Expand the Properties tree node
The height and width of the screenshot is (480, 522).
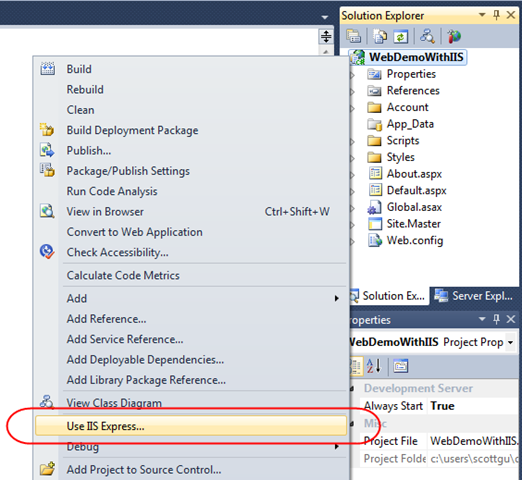pos(353,75)
